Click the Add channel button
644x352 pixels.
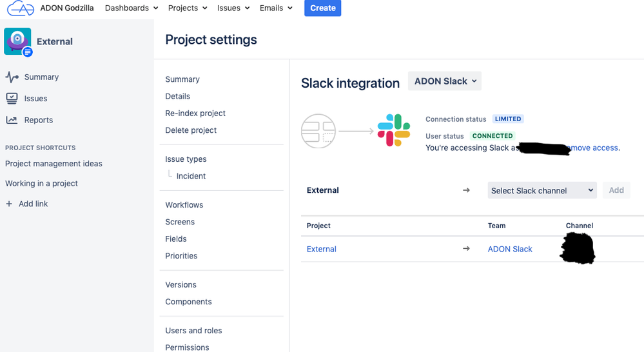click(616, 190)
